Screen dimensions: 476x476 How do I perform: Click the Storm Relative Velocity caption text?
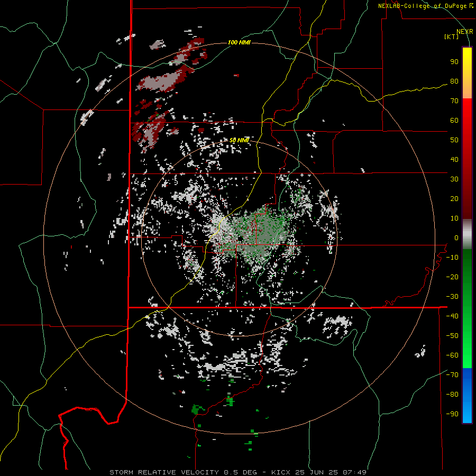pyautogui.click(x=238, y=472)
